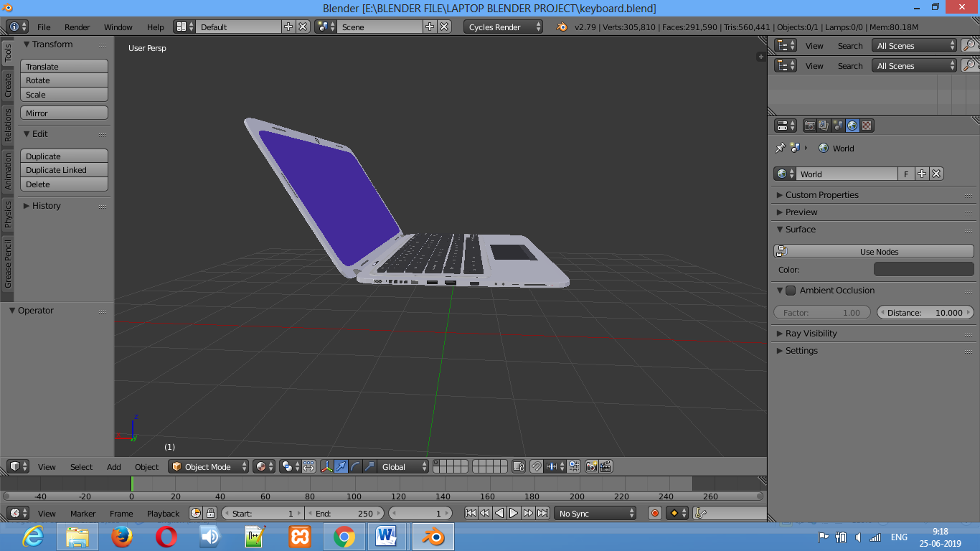980x551 pixels.
Task: Select the Scene properties tab
Action: [839, 126]
